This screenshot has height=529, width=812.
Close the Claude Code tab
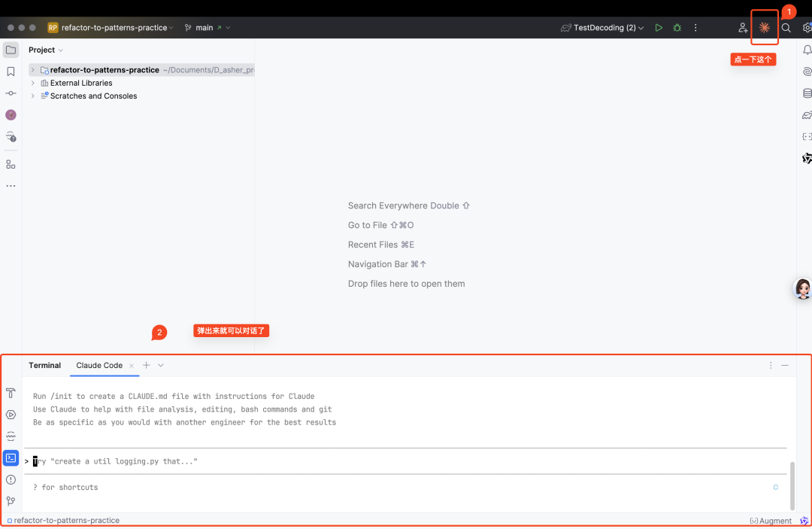pyautogui.click(x=132, y=366)
